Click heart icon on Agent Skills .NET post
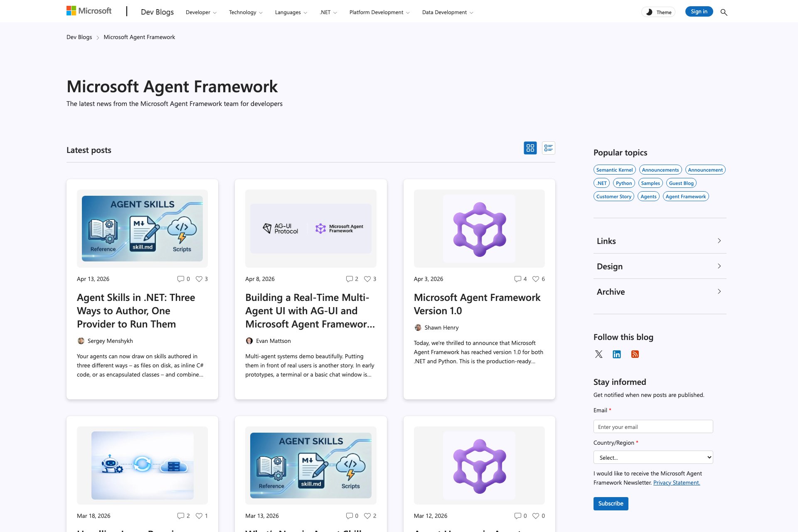The height and width of the screenshot is (532, 798). pos(199,279)
